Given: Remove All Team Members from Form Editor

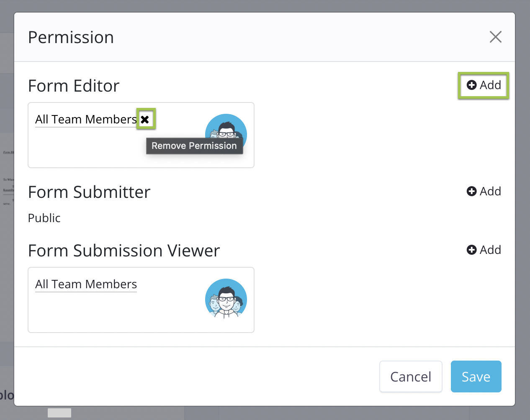Looking at the screenshot, I should click(145, 119).
